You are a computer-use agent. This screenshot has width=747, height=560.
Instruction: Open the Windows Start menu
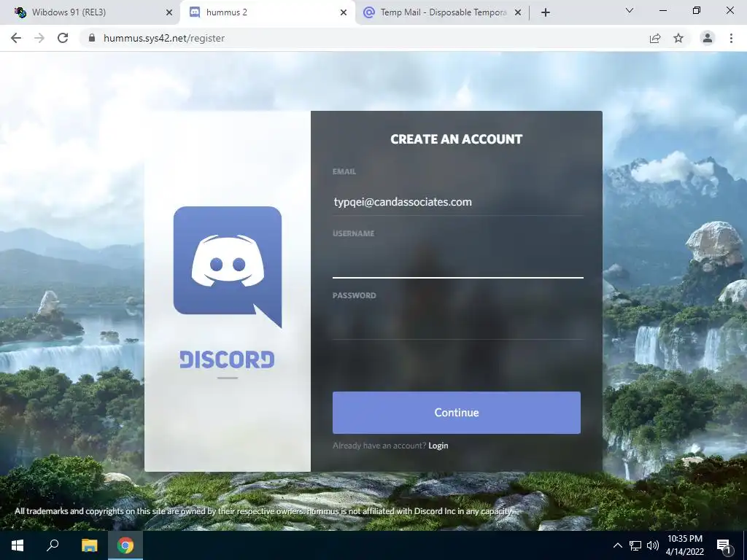coord(18,545)
